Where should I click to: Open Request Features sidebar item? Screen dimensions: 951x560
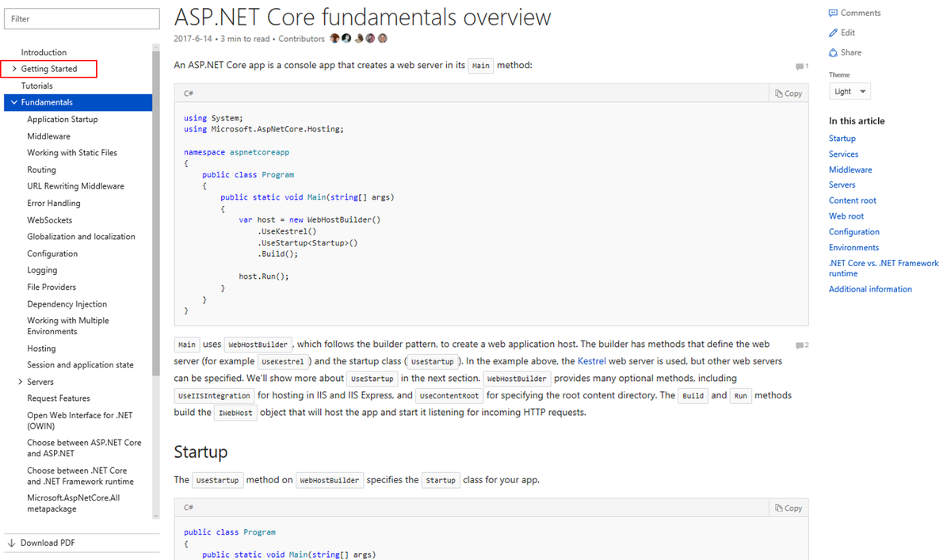59,398
